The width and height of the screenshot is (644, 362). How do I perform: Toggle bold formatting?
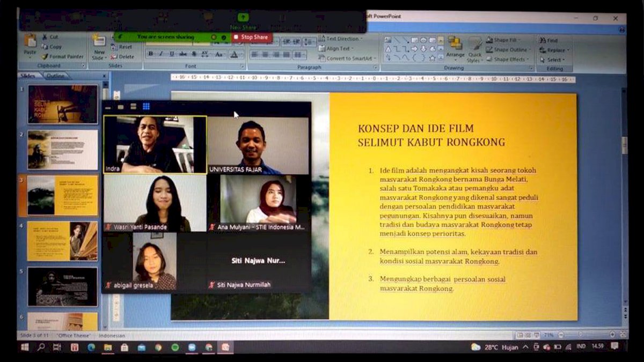[x=150, y=54]
